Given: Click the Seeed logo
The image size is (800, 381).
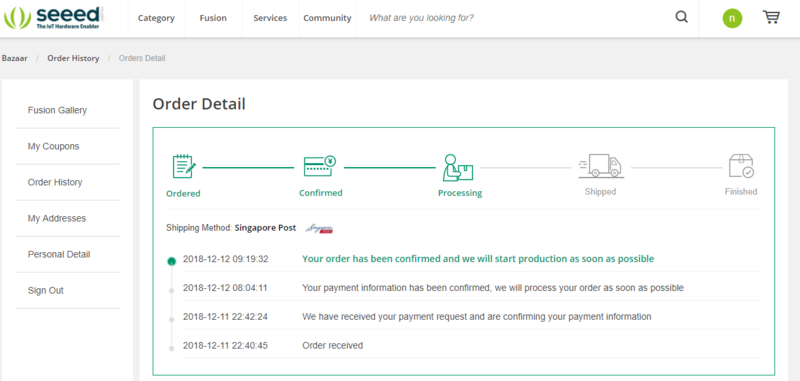Looking at the screenshot, I should (53, 17).
